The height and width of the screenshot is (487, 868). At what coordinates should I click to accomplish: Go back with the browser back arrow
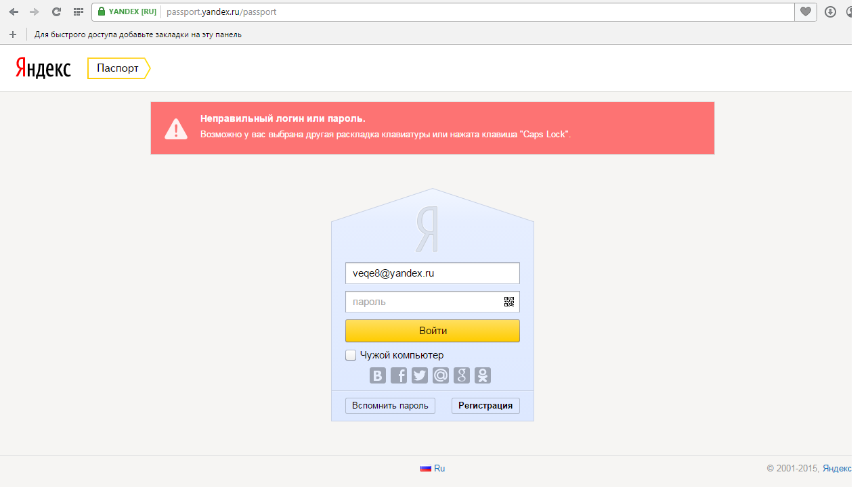point(14,12)
